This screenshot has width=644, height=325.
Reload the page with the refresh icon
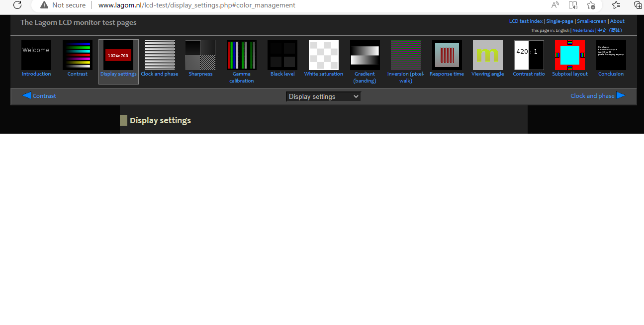click(x=17, y=5)
